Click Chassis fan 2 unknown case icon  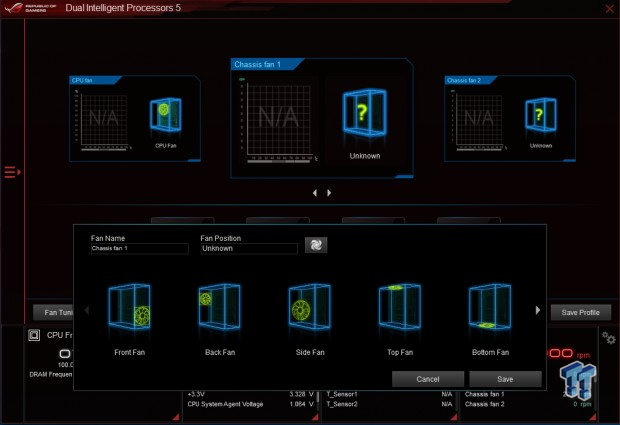(x=541, y=115)
